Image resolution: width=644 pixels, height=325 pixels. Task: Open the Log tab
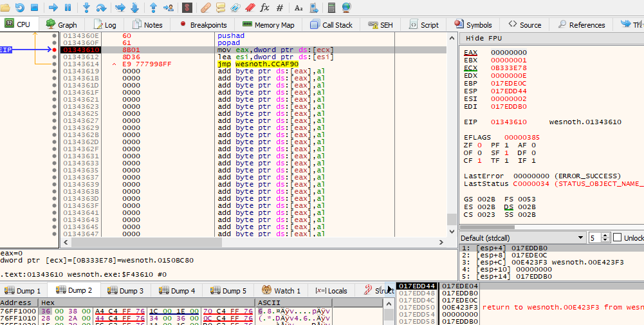tap(105, 24)
